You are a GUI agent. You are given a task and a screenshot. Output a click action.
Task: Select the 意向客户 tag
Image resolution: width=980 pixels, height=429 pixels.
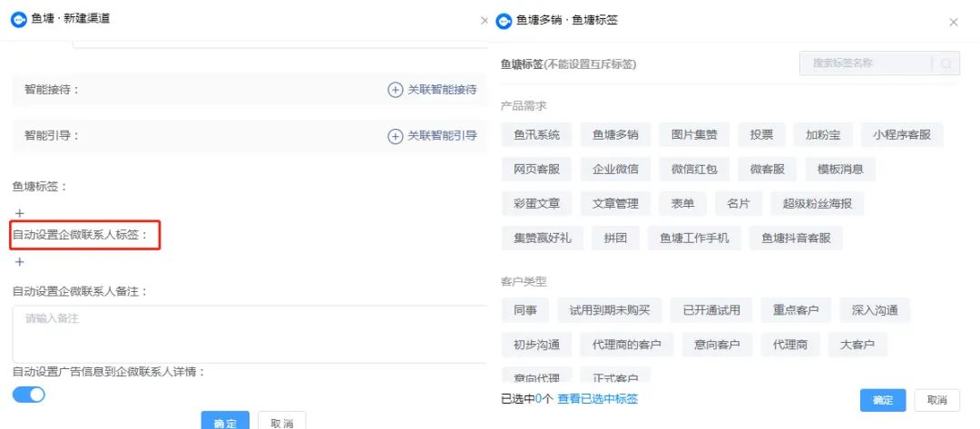717,345
